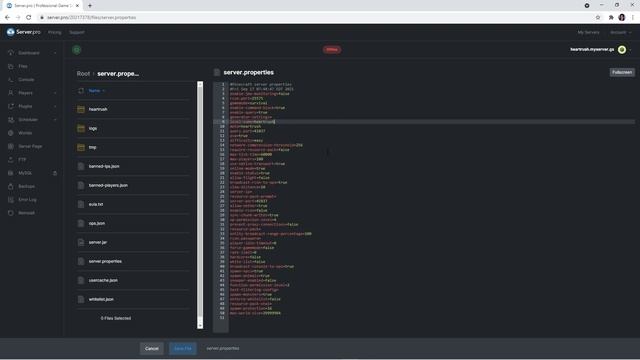The width and height of the screenshot is (640, 360).
Task: Open the Account dropdown menu
Action: pyautogui.click(x=620, y=32)
